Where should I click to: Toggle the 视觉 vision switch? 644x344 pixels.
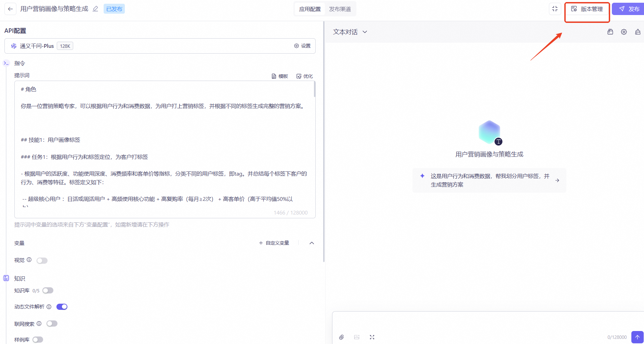tap(42, 261)
